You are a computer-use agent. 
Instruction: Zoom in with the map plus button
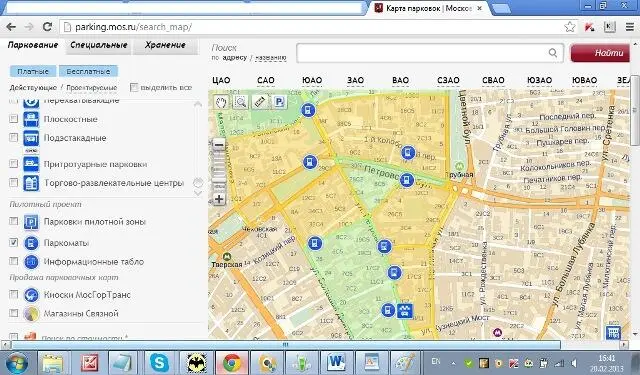(x=219, y=199)
